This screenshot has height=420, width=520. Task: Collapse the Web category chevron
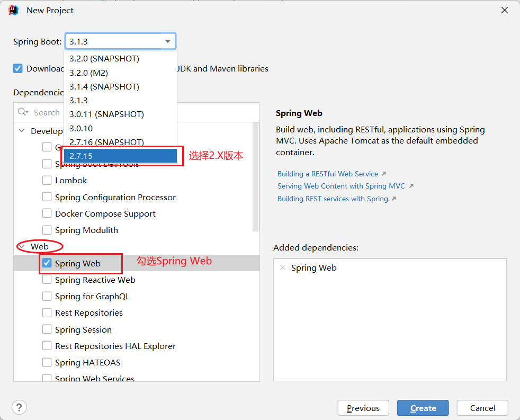click(22, 246)
